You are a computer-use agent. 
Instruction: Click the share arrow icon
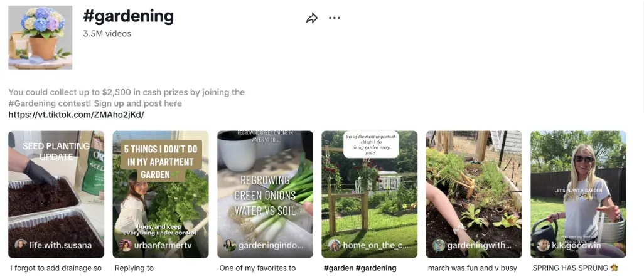click(312, 18)
